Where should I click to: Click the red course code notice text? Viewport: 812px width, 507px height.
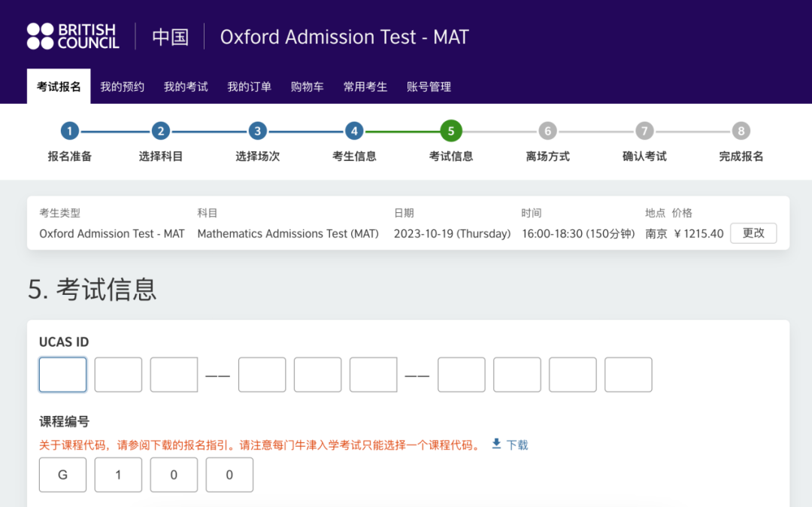click(261, 445)
